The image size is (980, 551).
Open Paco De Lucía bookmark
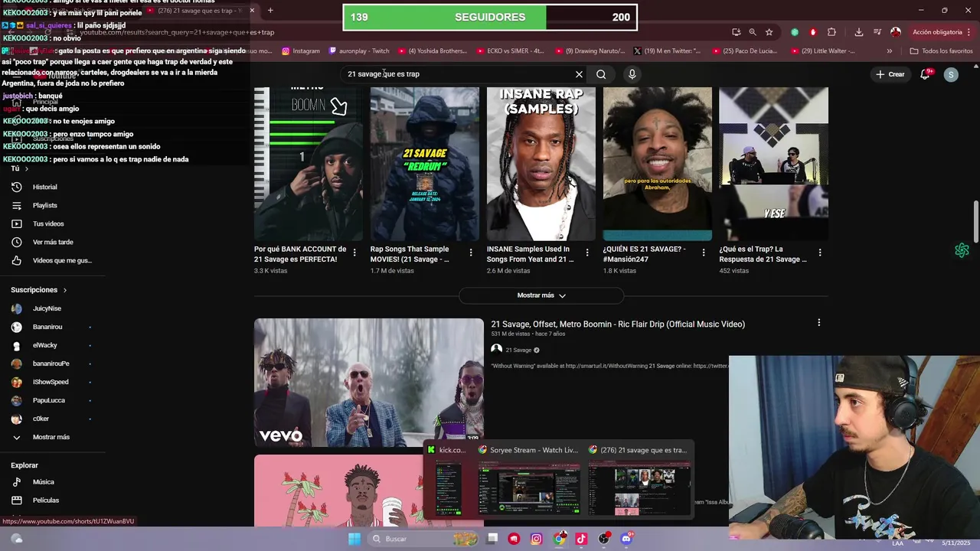(x=745, y=51)
